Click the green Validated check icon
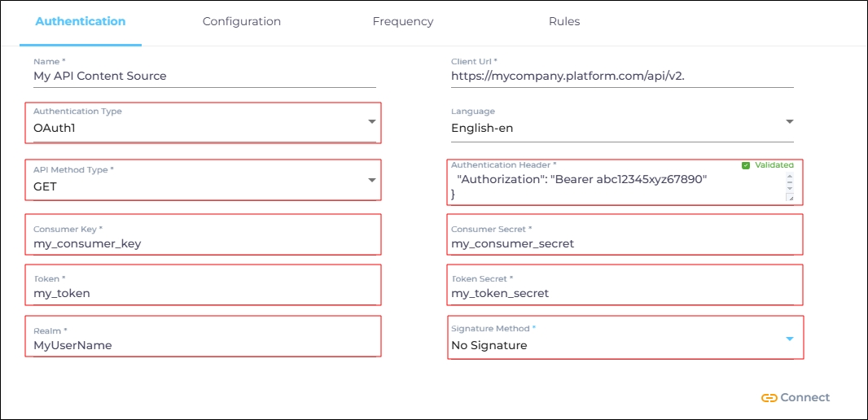 point(746,165)
